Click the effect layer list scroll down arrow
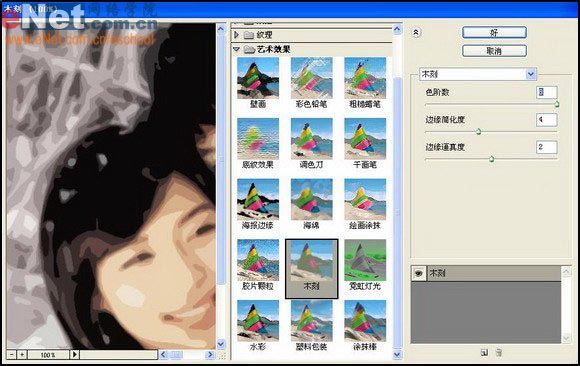 pyautogui.click(x=566, y=338)
